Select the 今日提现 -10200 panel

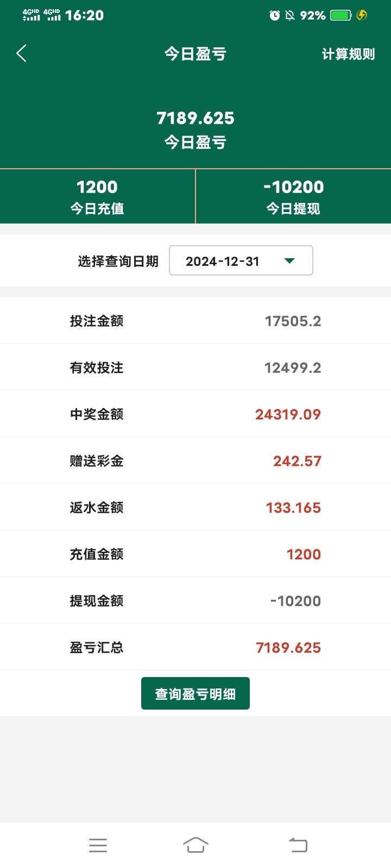[x=293, y=196]
